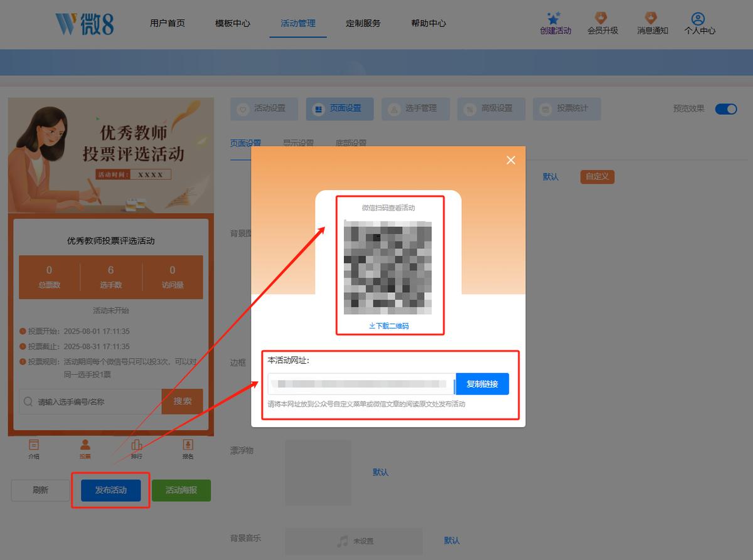753x560 pixels.
Task: Click the activity URL field in the dialog
Action: click(x=361, y=384)
